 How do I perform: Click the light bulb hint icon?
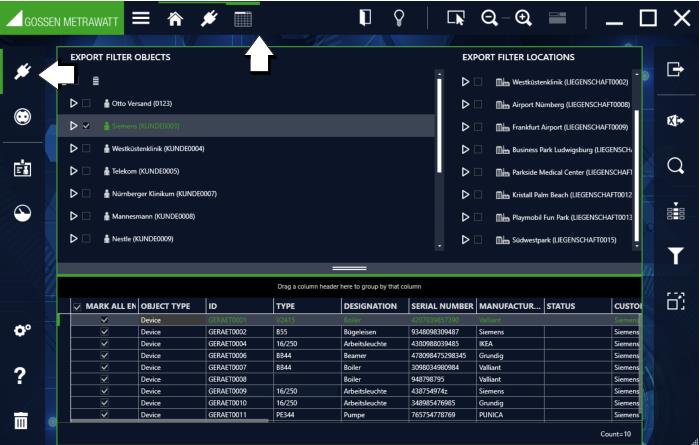click(x=399, y=18)
